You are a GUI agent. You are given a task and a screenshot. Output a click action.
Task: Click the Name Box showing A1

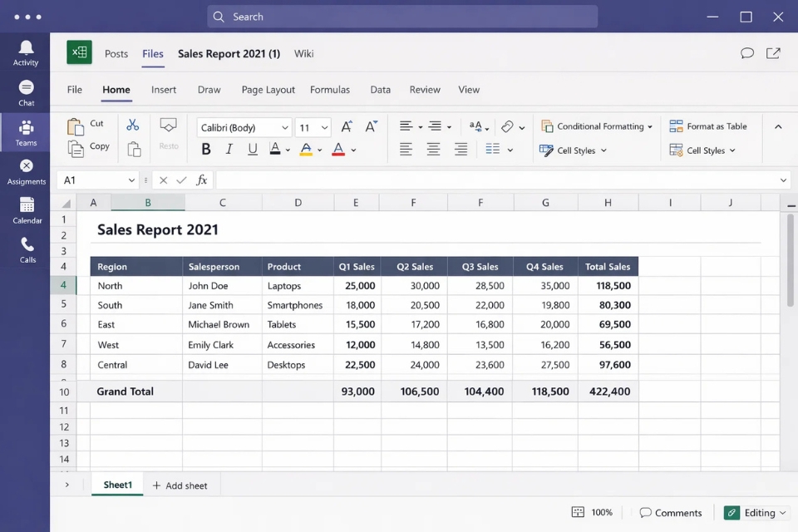93,180
